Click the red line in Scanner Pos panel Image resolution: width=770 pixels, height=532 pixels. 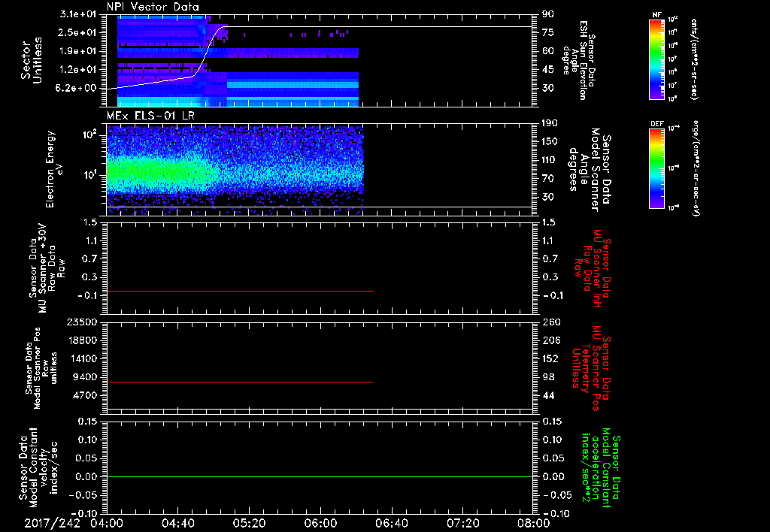[x=240, y=382]
